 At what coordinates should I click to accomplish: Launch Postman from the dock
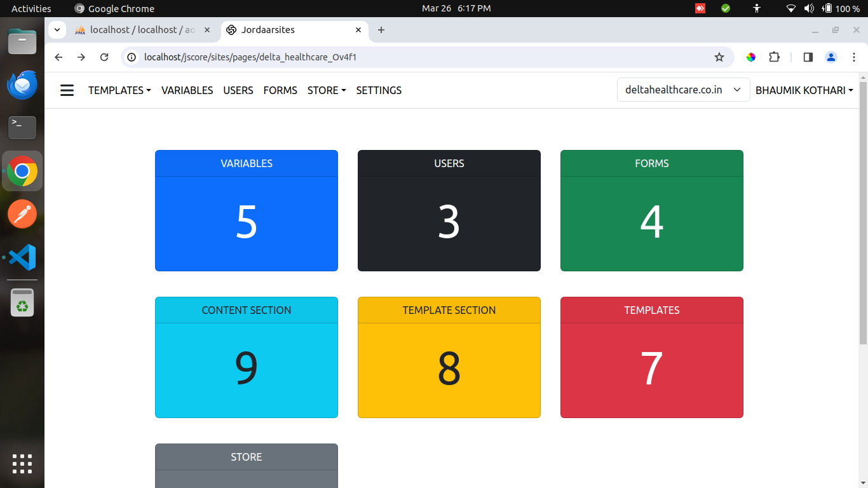pos(22,214)
